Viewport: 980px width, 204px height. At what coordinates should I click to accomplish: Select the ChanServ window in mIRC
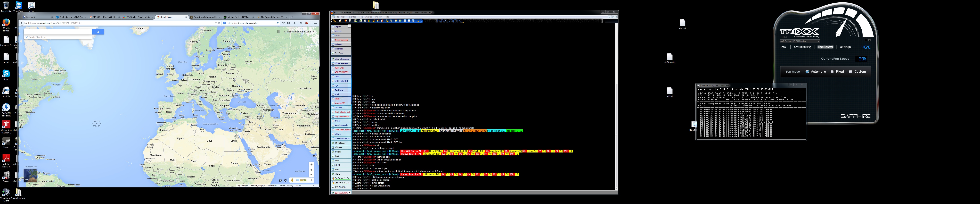(341, 53)
